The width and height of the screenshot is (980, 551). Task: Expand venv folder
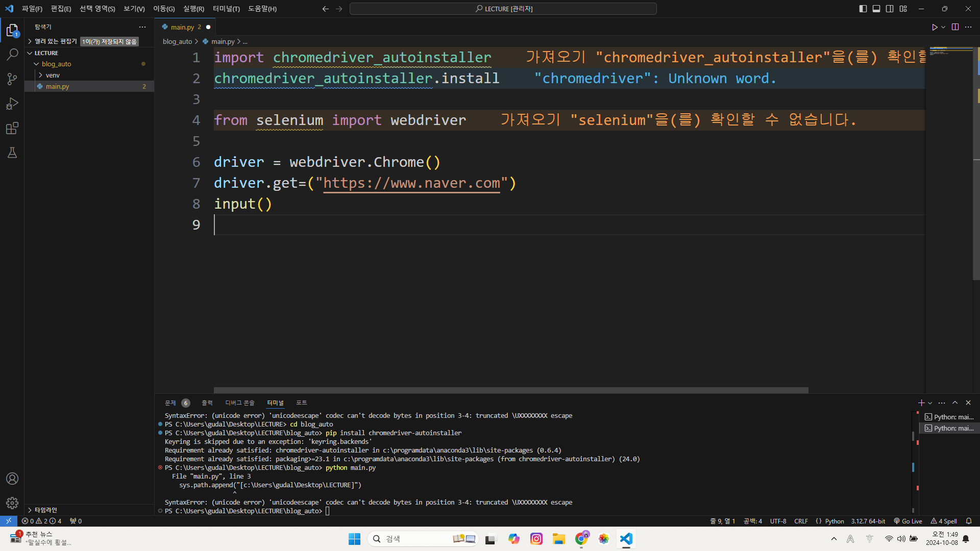(89, 75)
